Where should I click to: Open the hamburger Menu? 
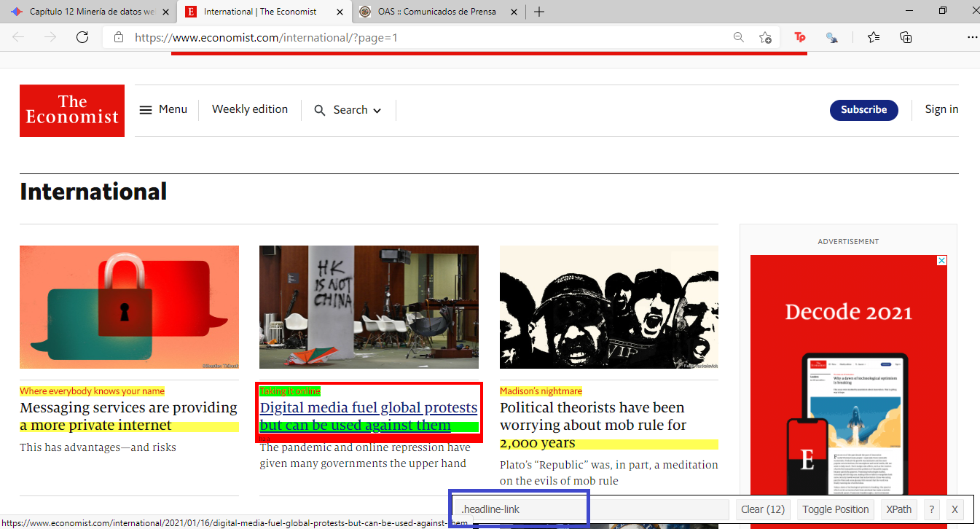coord(163,109)
